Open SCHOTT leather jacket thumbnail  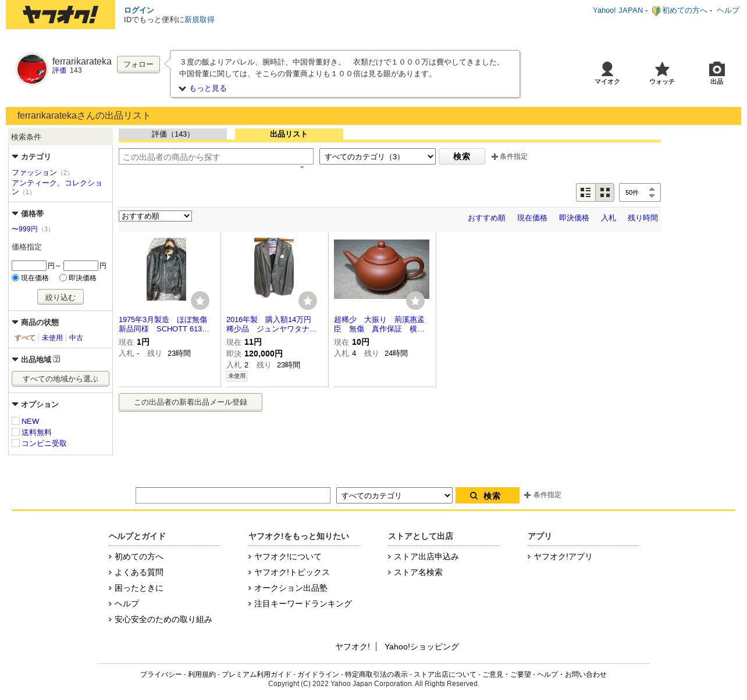point(166,269)
